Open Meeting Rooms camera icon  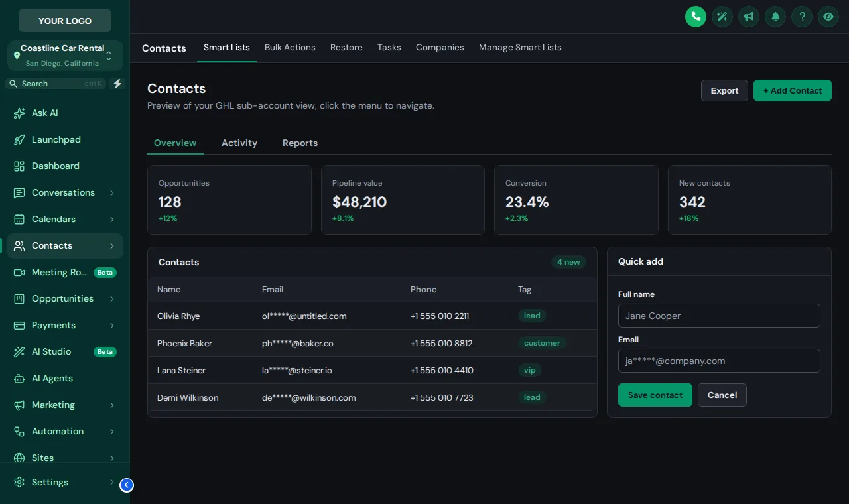19,273
